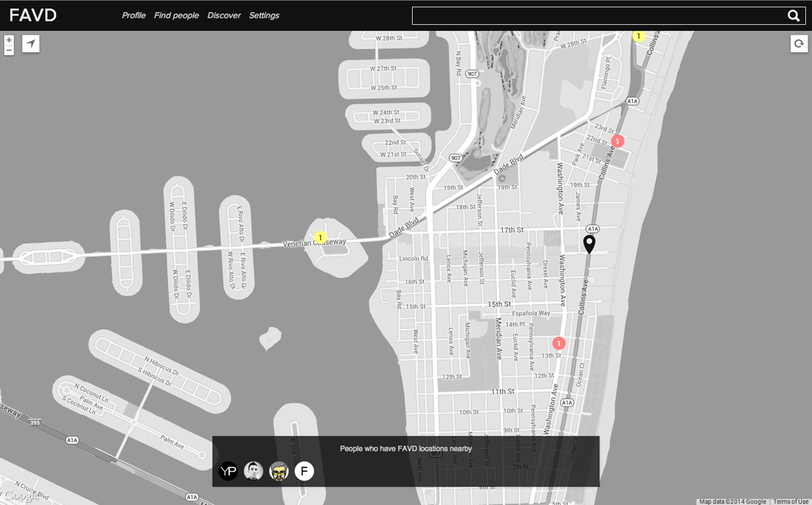Zoom out on the map
The height and width of the screenshot is (505, 812).
tap(9, 50)
